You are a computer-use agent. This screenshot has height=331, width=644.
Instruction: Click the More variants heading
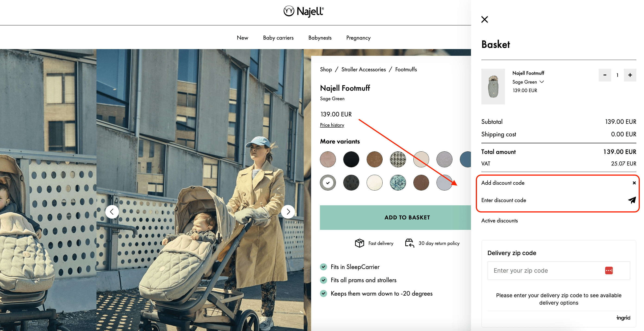(x=340, y=141)
